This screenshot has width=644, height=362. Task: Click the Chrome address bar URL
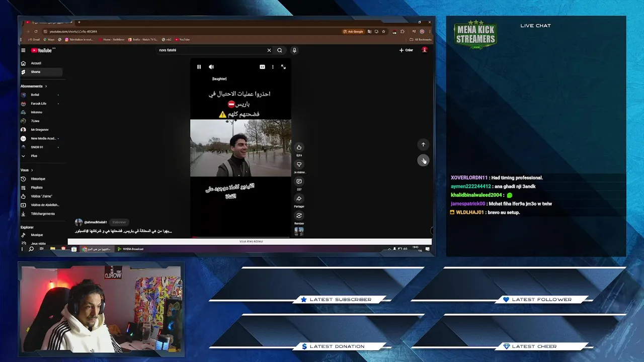pos(73,31)
